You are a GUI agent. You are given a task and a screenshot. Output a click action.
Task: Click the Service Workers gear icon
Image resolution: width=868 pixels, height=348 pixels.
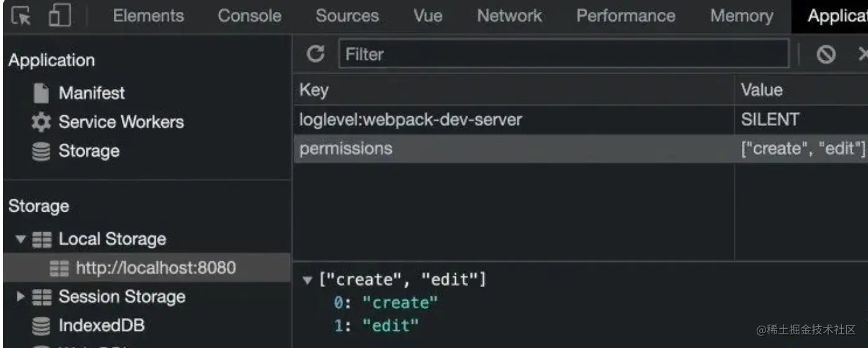tap(41, 122)
